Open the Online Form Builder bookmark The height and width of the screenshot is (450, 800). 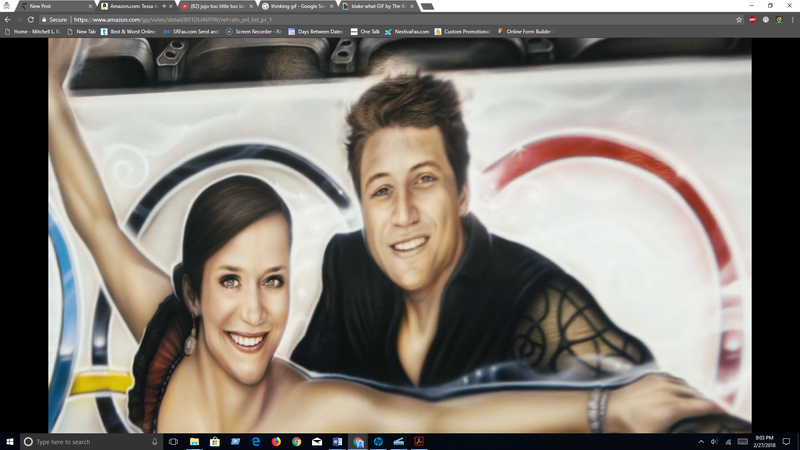pyautogui.click(x=524, y=32)
